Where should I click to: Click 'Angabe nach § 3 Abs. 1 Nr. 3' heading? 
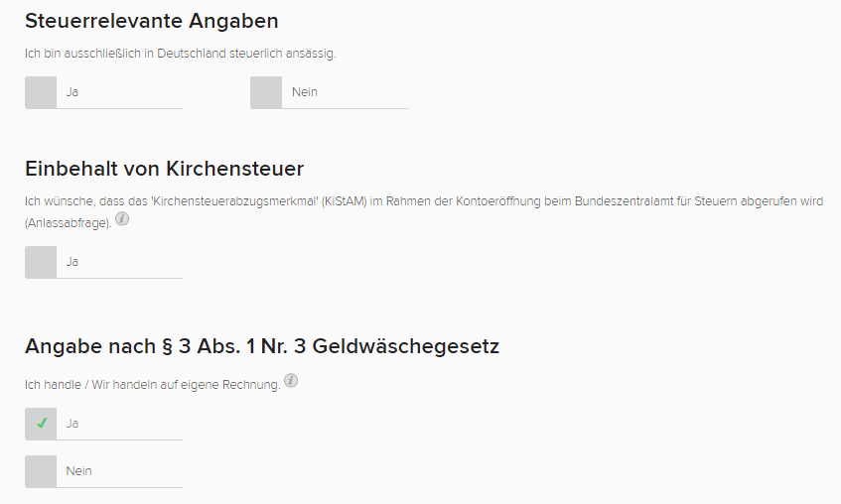point(262,346)
